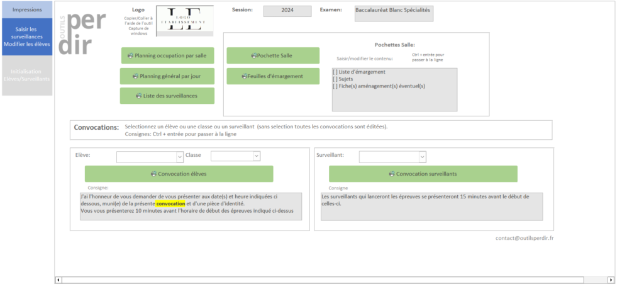Click the contact@outilsperdir.fr email link
This screenshot has width=644, height=289.
pyautogui.click(x=524, y=238)
